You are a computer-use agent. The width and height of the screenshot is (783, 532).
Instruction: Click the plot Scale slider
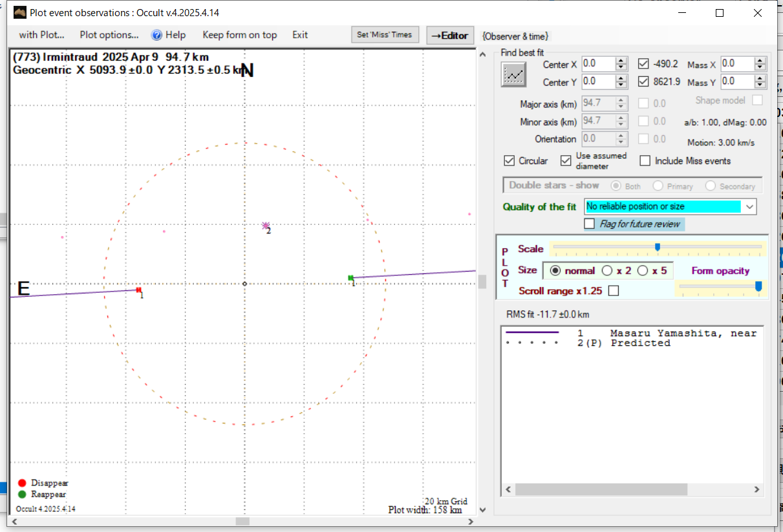658,247
